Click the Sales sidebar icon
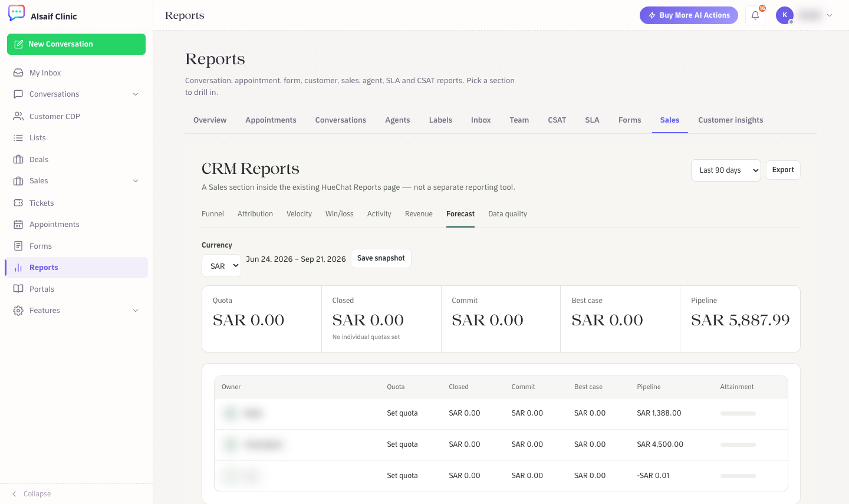This screenshot has width=849, height=504. tap(18, 181)
